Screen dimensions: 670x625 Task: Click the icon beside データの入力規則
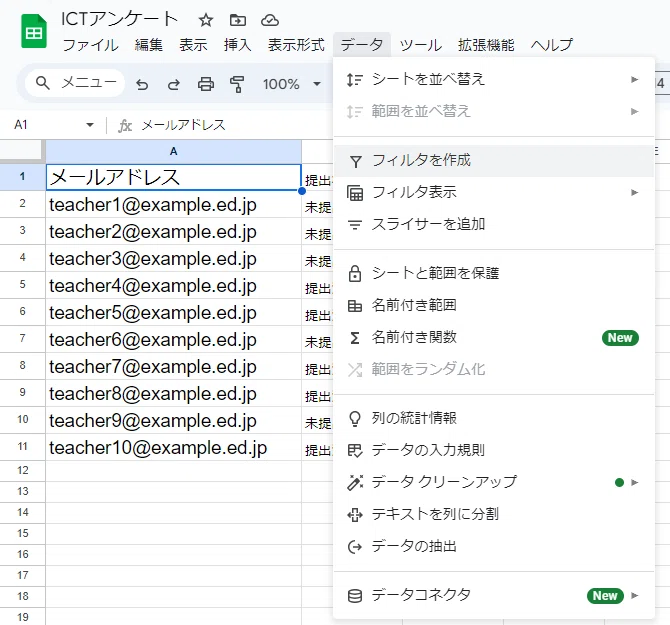point(355,450)
